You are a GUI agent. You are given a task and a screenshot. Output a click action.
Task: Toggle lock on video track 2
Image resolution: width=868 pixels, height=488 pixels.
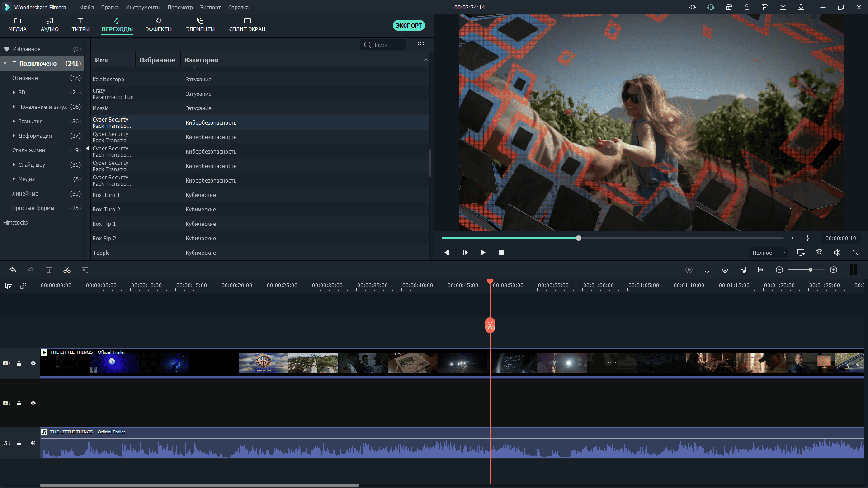[19, 363]
